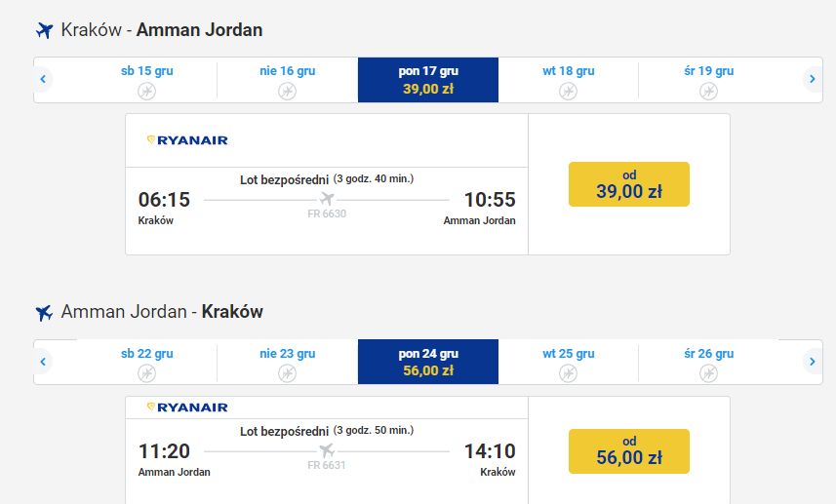This screenshot has width=836, height=504.
Task: Show later return dates with the right chevron
Action: click(x=813, y=362)
